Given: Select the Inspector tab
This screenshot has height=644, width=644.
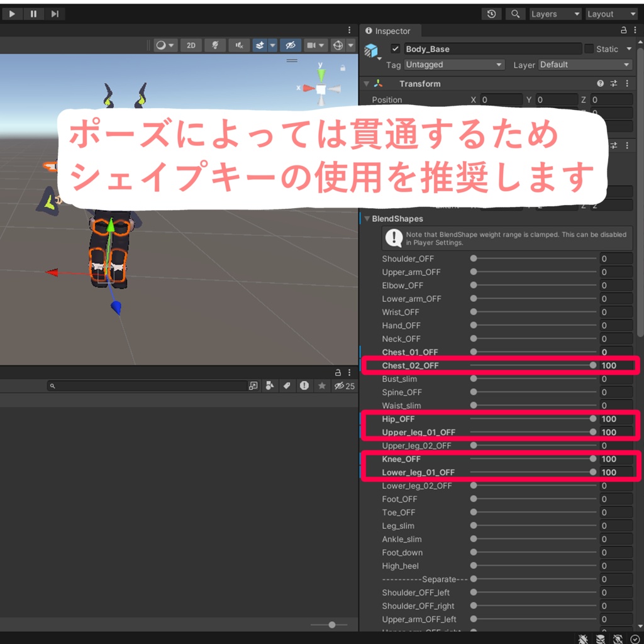Looking at the screenshot, I should (x=388, y=31).
